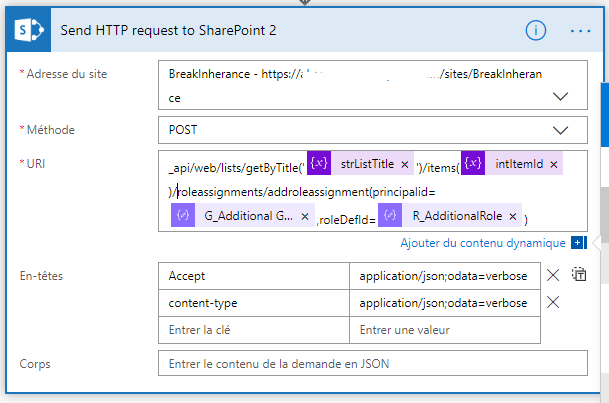609x403 pixels.
Task: Expand the Adresse du site dropdown
Action: click(x=560, y=96)
